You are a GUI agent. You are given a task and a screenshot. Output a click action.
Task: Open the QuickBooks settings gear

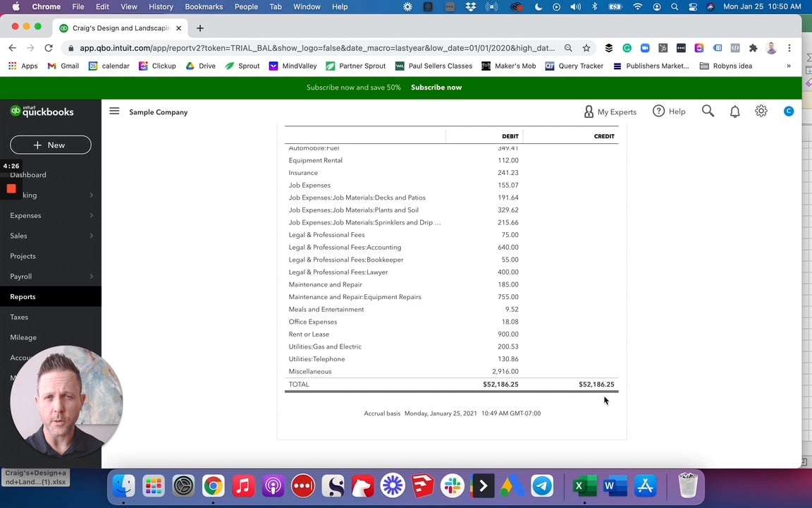coord(761,111)
